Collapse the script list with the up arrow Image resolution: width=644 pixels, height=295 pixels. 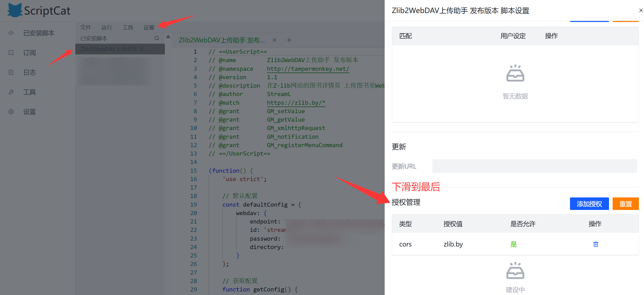click(168, 37)
